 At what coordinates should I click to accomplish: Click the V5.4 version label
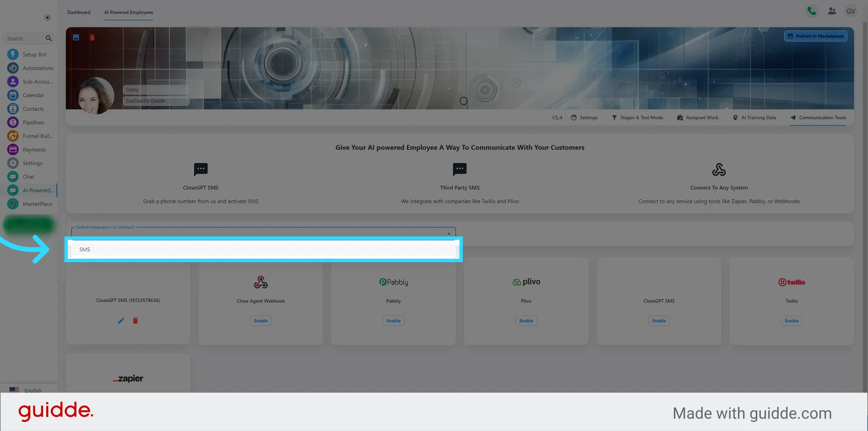pyautogui.click(x=557, y=118)
